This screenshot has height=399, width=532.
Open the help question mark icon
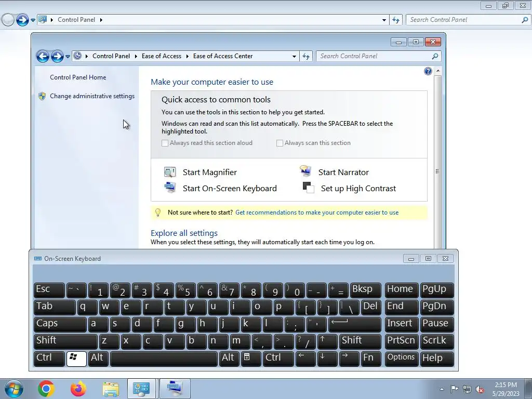(428, 71)
